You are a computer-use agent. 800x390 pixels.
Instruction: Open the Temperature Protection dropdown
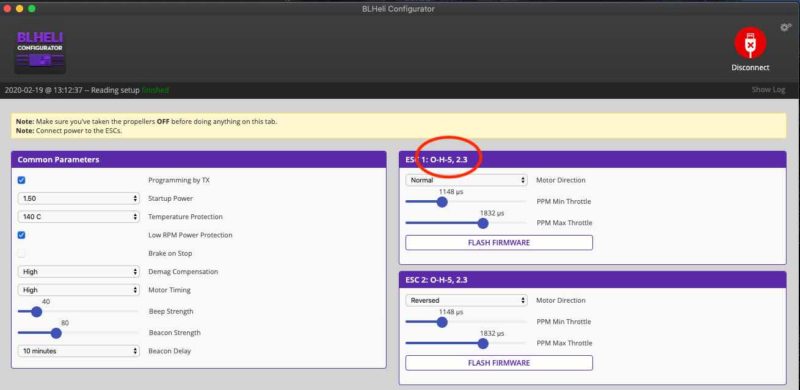(79, 216)
